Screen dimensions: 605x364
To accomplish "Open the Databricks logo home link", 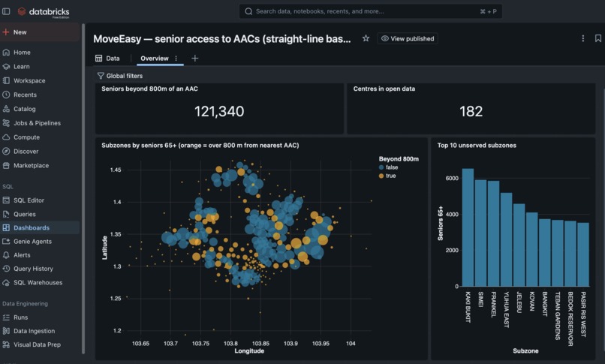I will click(44, 12).
